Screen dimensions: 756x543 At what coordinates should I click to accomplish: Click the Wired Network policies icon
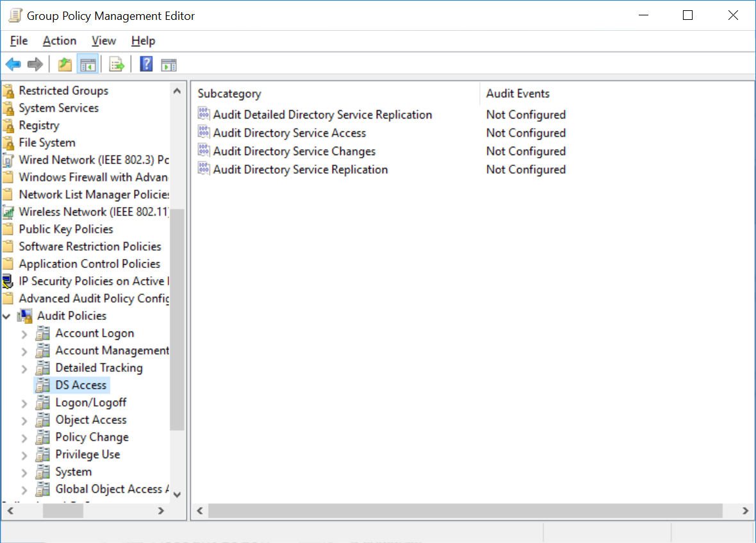coord(8,160)
